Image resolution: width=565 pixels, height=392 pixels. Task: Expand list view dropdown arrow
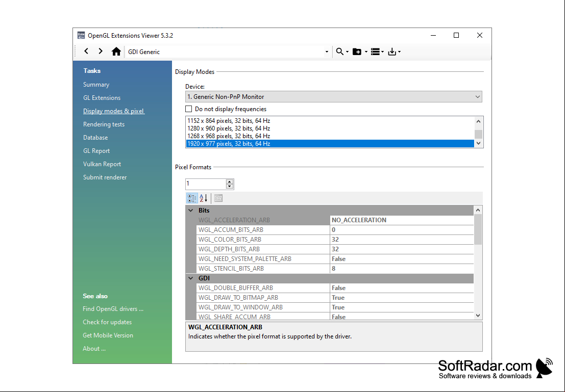coord(382,52)
